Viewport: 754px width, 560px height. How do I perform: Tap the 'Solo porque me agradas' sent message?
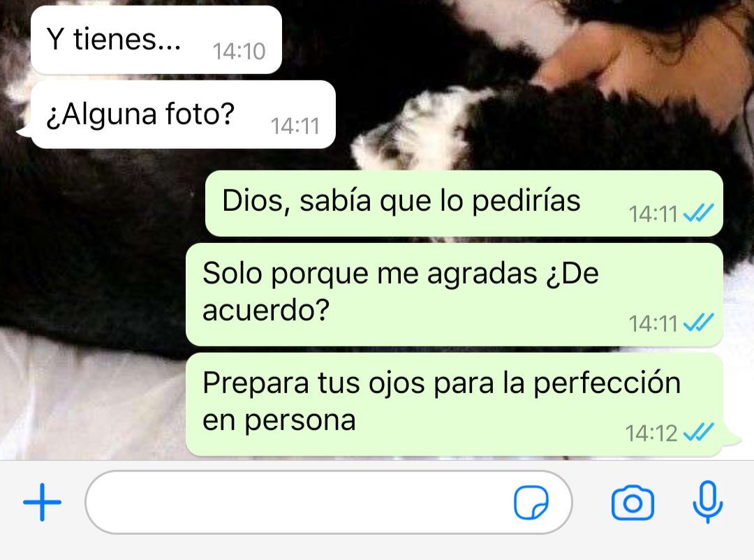pyautogui.click(x=454, y=295)
